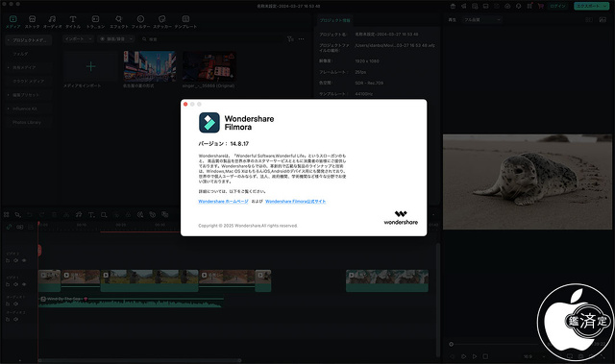Mute the オーディオ1 track
The image size is (615, 364).
15,303
